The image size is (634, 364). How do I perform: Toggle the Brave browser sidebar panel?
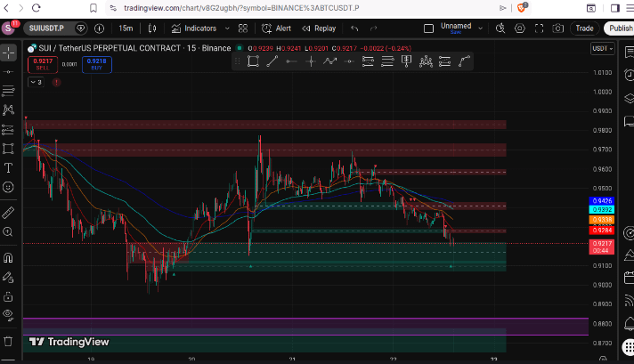tap(615, 8)
